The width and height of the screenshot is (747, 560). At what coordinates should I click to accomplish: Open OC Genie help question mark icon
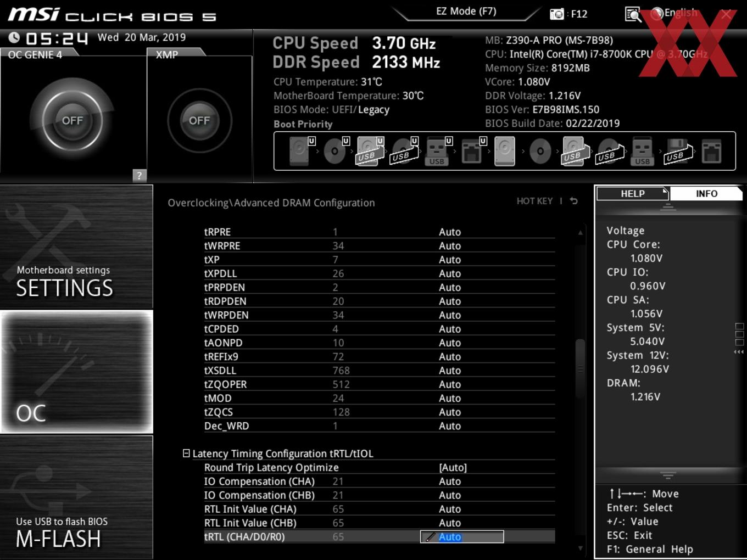140,175
